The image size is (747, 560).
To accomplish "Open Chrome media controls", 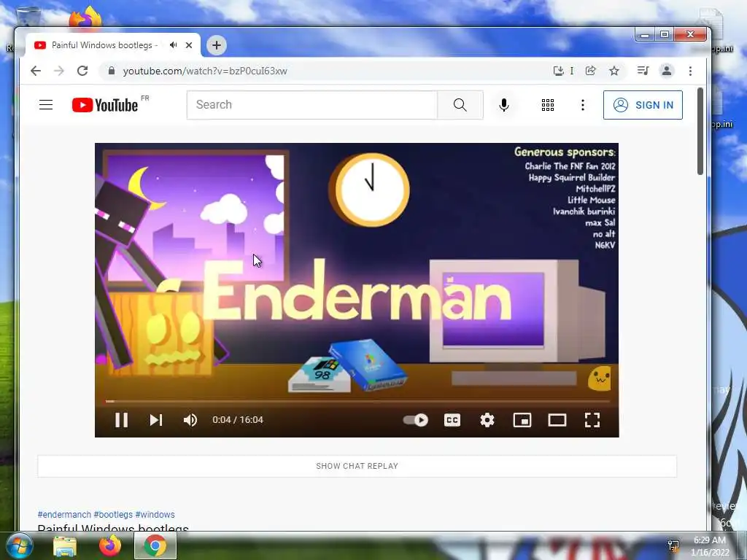I will [x=643, y=71].
